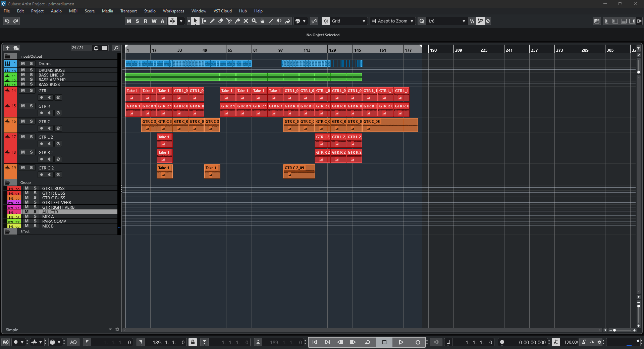Click the vertical track zoom slider handle
The width and height of the screenshot is (644, 349).
point(639,306)
